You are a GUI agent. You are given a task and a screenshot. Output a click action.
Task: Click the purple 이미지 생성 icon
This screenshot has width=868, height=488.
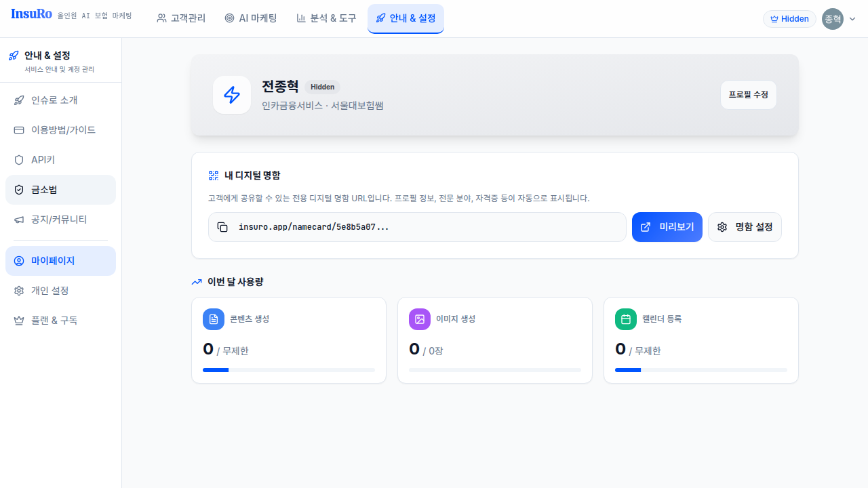click(420, 319)
